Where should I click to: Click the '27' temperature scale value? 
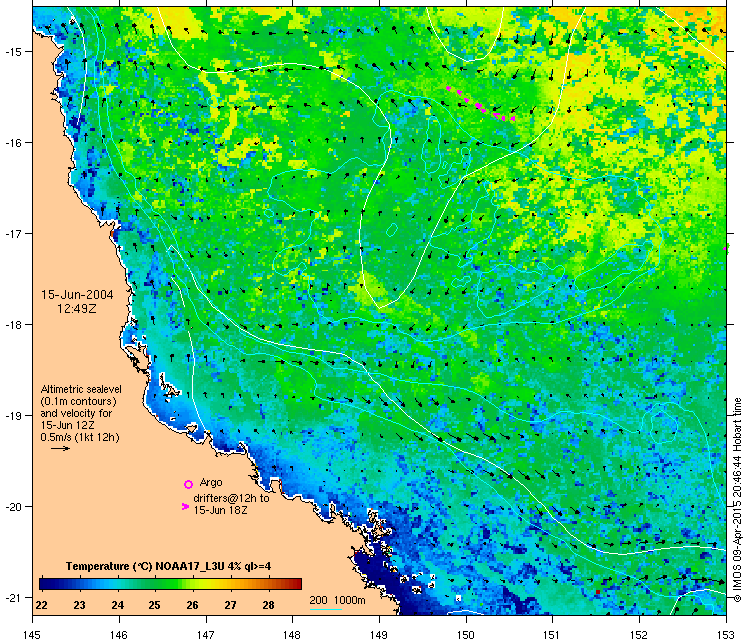231,605
